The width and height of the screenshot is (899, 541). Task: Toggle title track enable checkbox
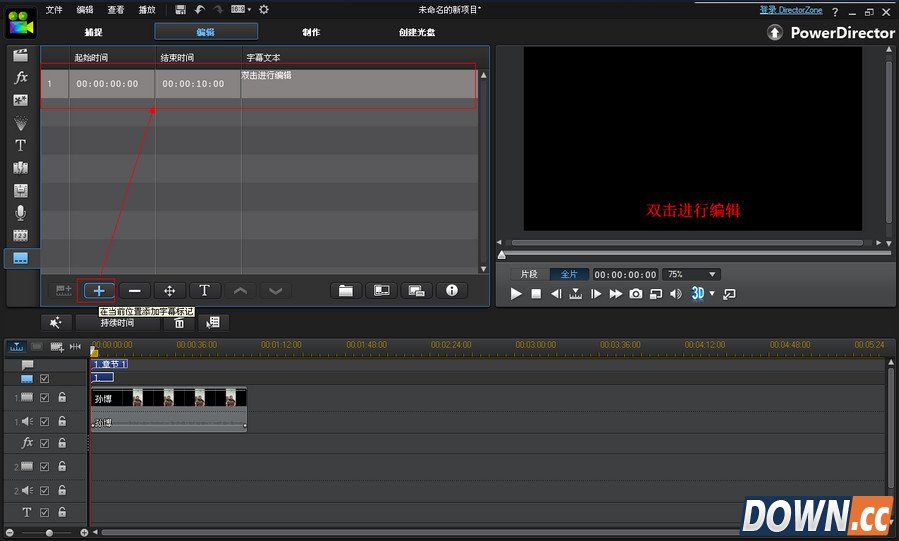pyautogui.click(x=45, y=512)
